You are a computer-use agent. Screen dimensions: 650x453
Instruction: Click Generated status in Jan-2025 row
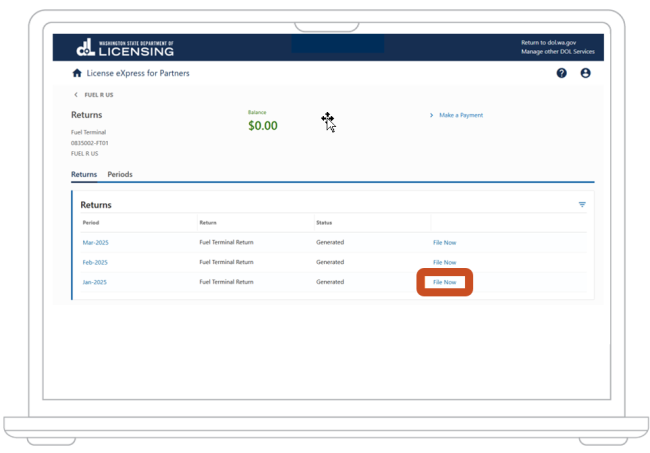pyautogui.click(x=330, y=282)
